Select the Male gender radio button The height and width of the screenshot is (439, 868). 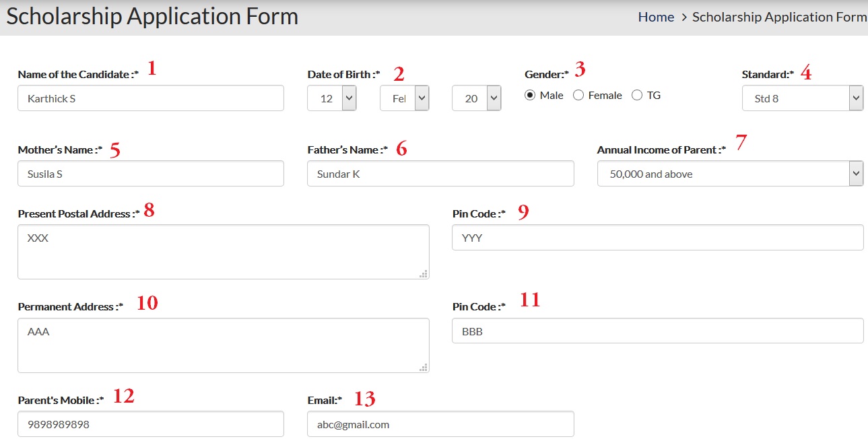click(530, 96)
